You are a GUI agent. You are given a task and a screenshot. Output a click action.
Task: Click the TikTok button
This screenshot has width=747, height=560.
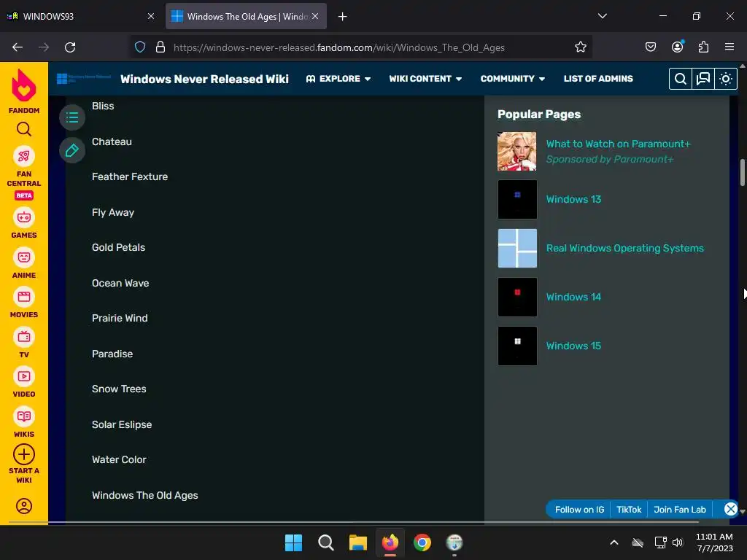pyautogui.click(x=629, y=510)
